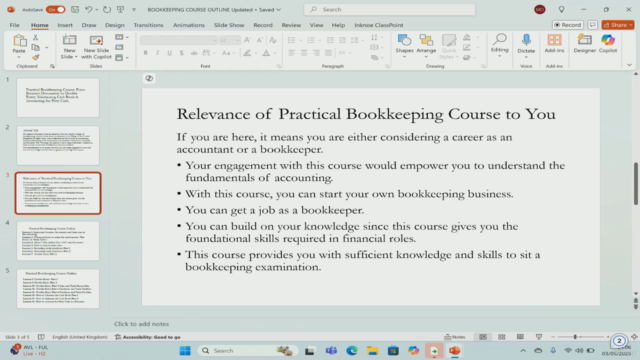Launch Copilot from the ribbon
This screenshot has width=640, height=360.
click(x=608, y=44)
